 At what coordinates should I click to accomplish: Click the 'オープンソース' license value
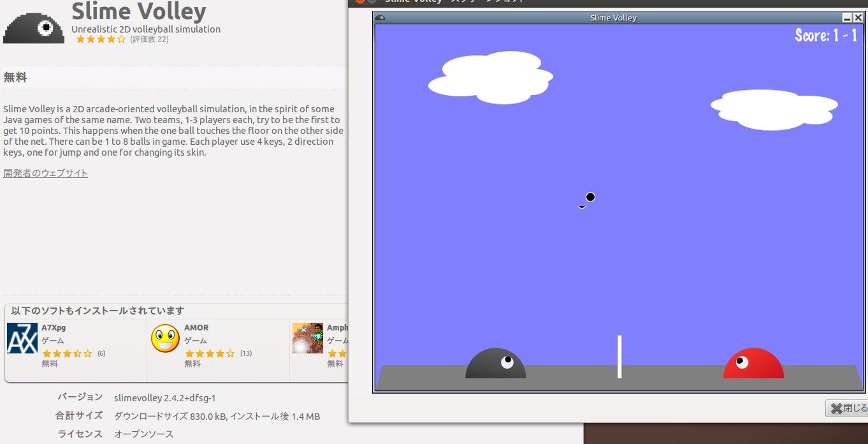pyautogui.click(x=144, y=434)
